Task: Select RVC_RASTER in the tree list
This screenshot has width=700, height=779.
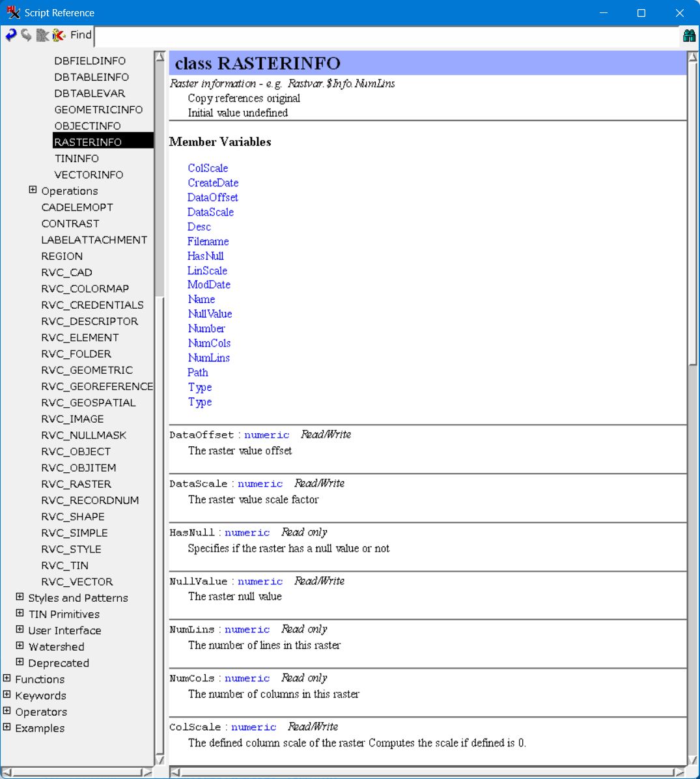Action: click(x=76, y=484)
